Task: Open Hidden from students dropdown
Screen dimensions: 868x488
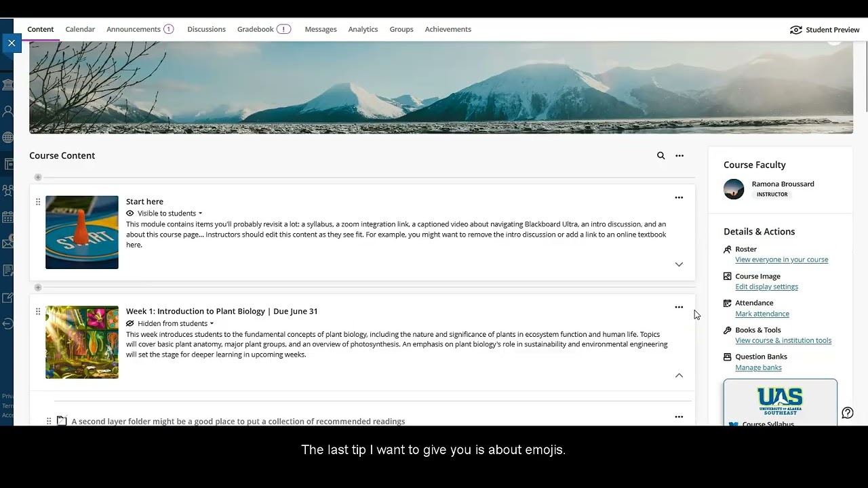Action: pos(176,324)
